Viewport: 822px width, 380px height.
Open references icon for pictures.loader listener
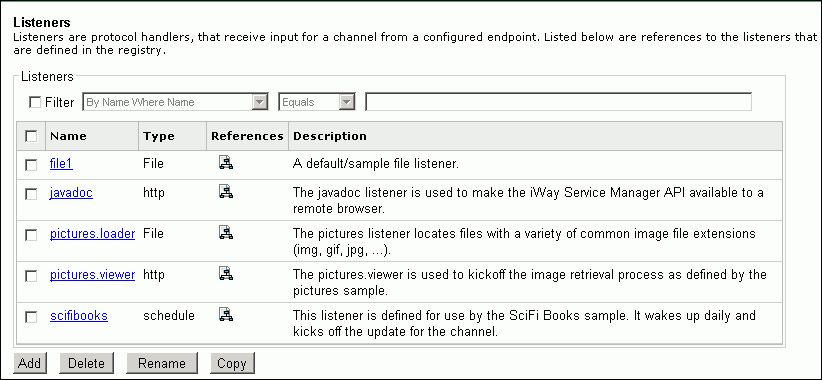(x=226, y=233)
